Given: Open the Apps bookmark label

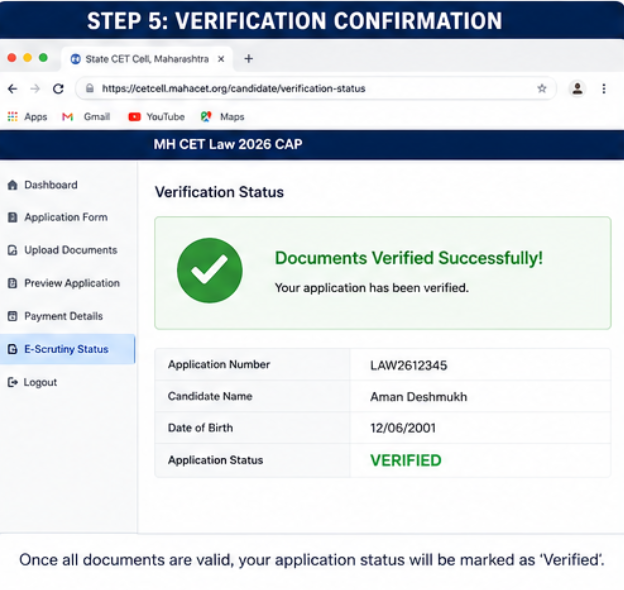Looking at the screenshot, I should coord(36,117).
